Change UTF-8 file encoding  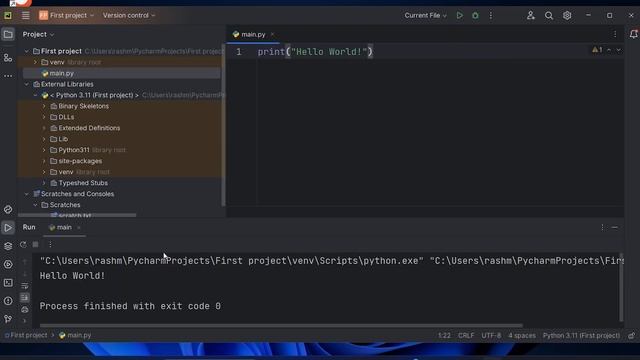pos(491,336)
